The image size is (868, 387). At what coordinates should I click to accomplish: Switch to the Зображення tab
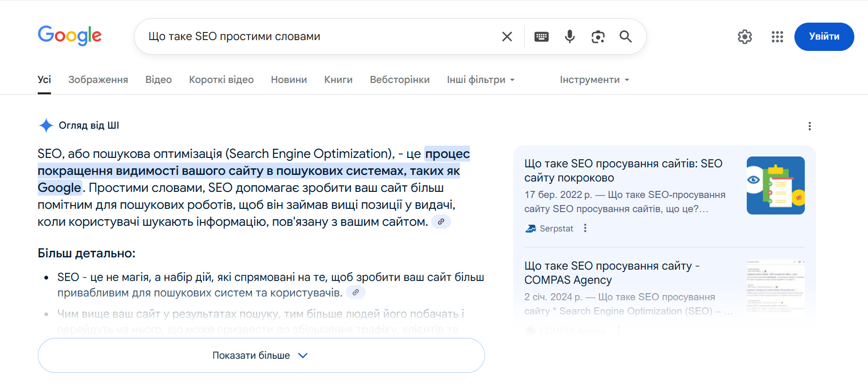(98, 80)
